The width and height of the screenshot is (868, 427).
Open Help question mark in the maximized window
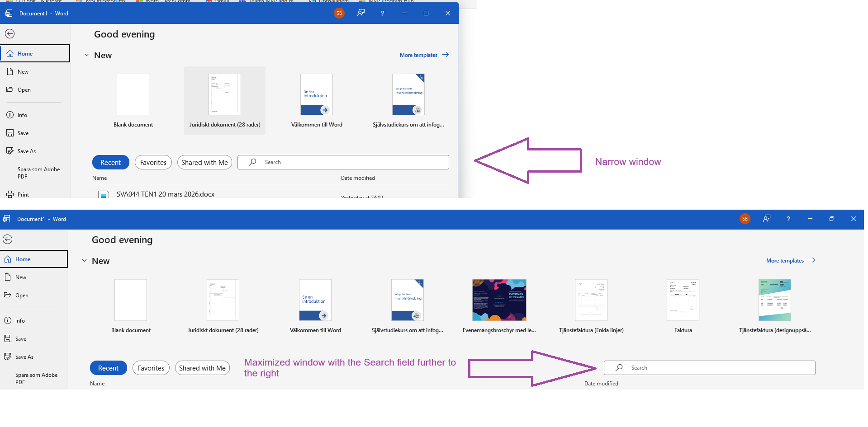pos(788,219)
